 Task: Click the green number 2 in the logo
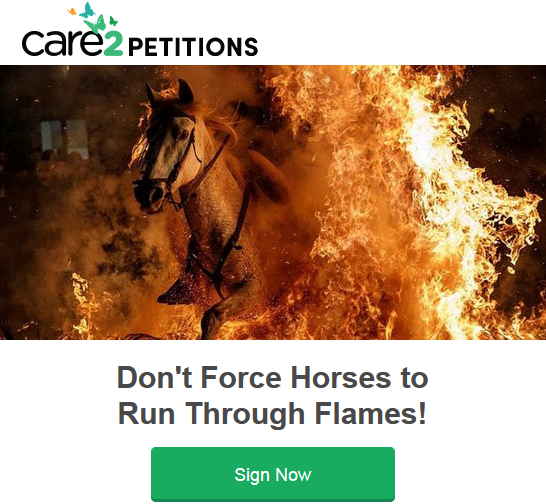pyautogui.click(x=113, y=45)
